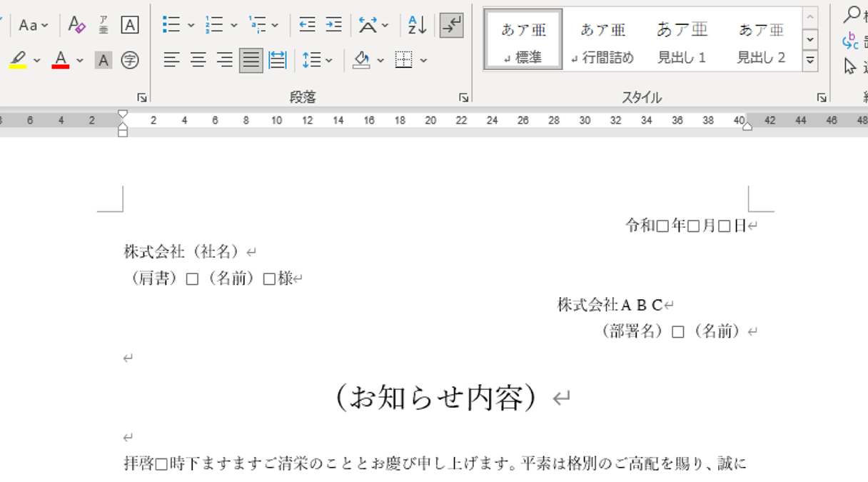Expand the style gallery with its more arrow
This screenshot has height=482, width=868.
809,60
